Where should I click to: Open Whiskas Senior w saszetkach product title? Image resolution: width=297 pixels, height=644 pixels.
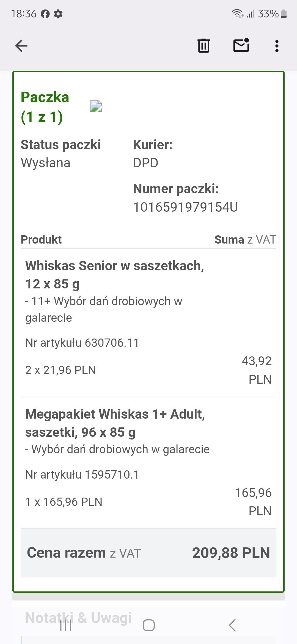pyautogui.click(x=115, y=275)
